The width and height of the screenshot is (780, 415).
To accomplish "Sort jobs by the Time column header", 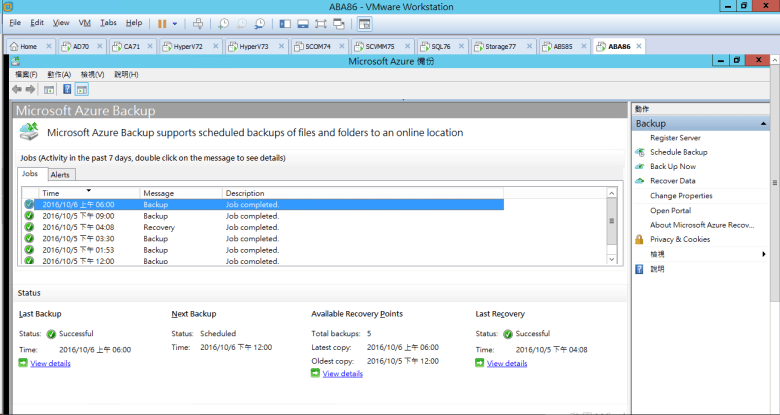I will 88,192.
